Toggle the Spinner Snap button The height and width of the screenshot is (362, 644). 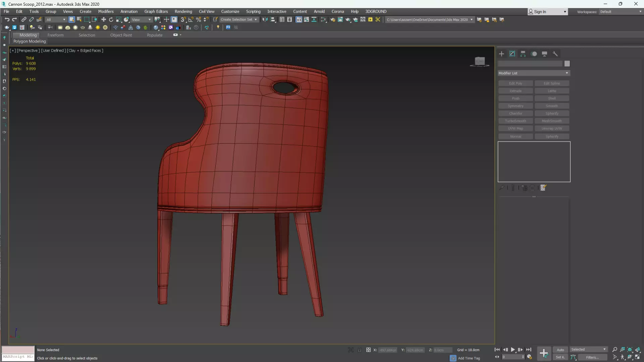[206, 20]
